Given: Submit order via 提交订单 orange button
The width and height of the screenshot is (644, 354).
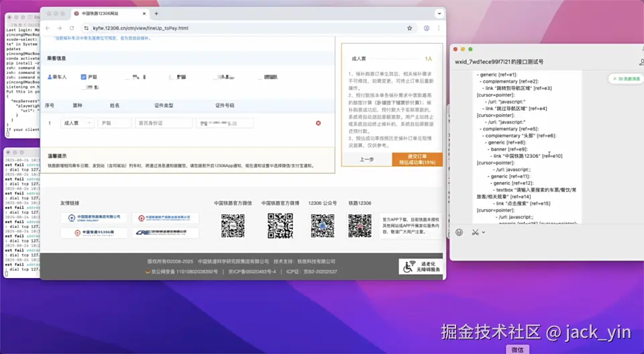Looking at the screenshot, I should point(417,159).
